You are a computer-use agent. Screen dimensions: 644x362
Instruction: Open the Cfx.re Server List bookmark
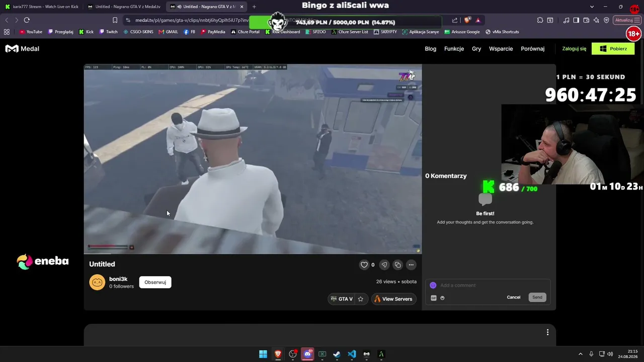(x=350, y=32)
